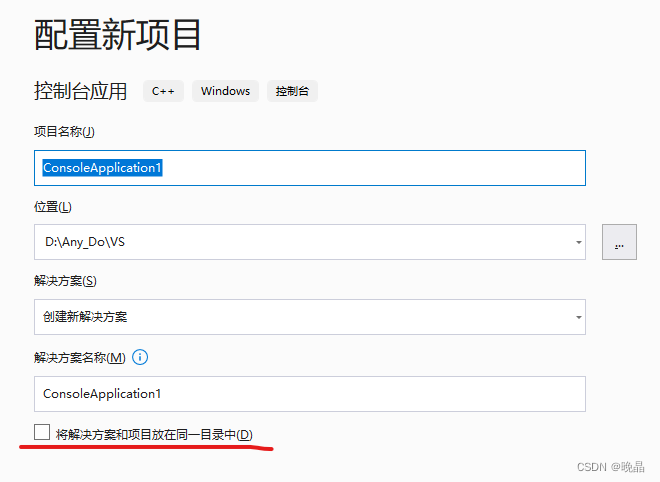Click the 创建新解决方案 combo box text
This screenshot has height=482, width=660.
coord(85,317)
